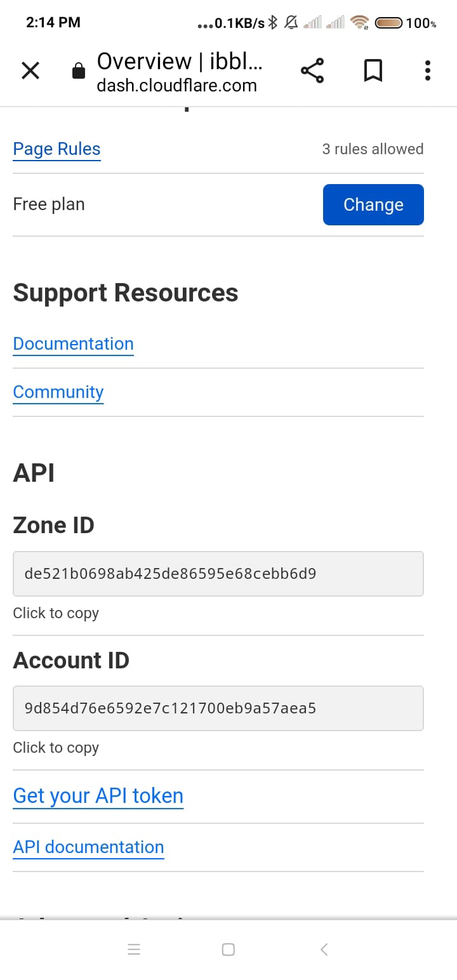View the API documentation

click(x=88, y=847)
